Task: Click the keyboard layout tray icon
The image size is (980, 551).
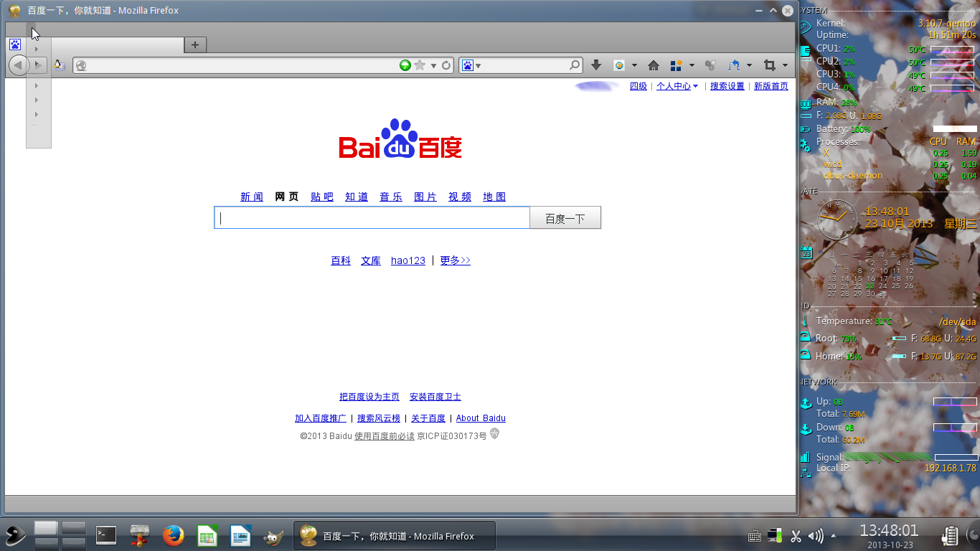Action: [x=754, y=536]
